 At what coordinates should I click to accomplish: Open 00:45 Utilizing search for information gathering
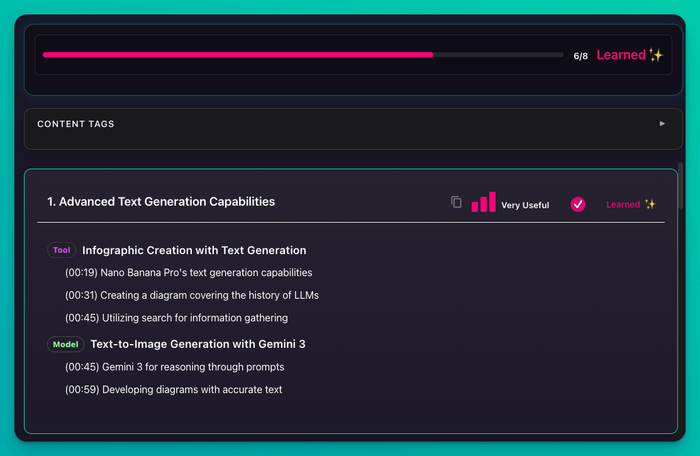tap(176, 318)
